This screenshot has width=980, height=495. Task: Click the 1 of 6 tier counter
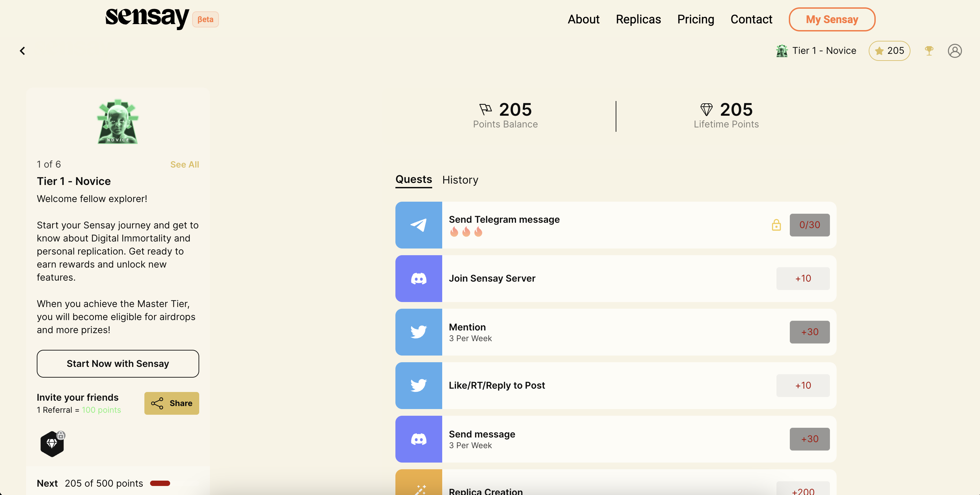(49, 165)
